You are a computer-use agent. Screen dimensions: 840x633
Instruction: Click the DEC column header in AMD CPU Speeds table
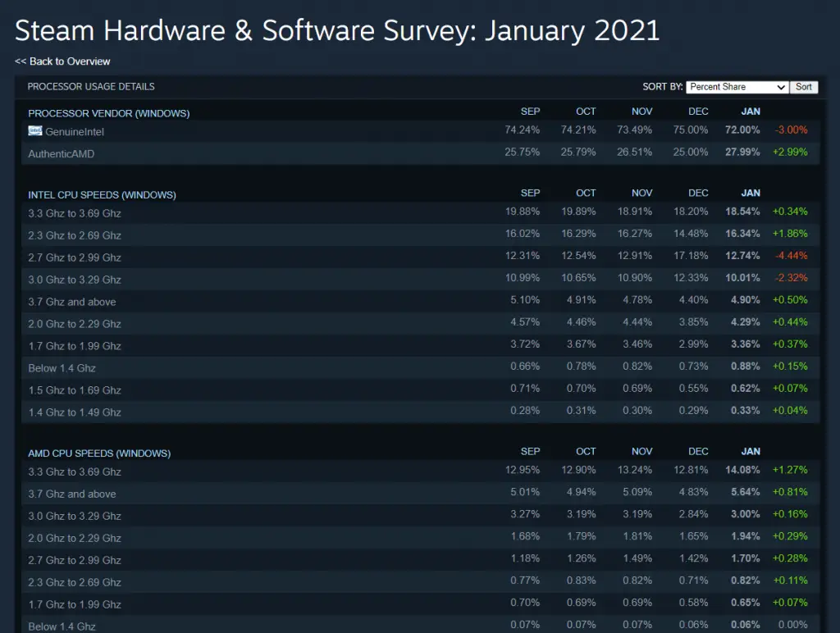[698, 452]
